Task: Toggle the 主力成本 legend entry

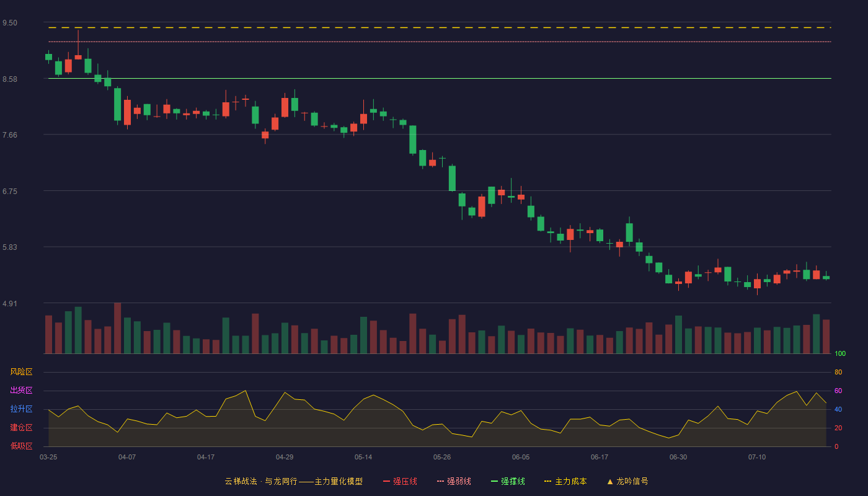Action: click(x=565, y=481)
